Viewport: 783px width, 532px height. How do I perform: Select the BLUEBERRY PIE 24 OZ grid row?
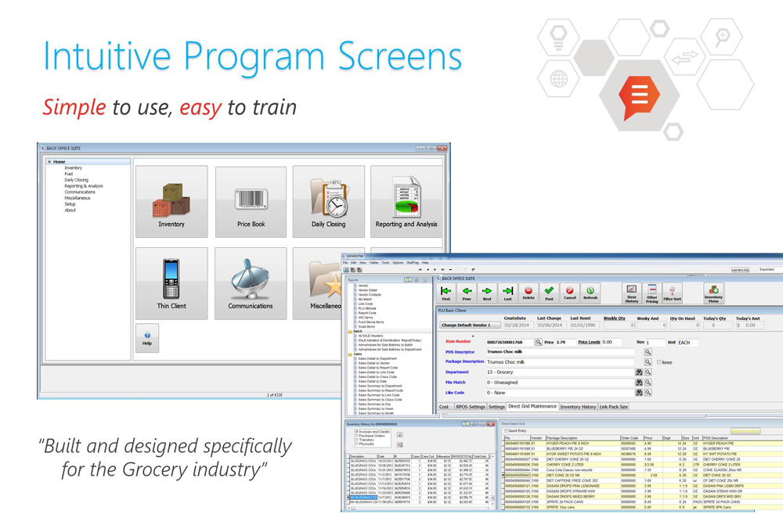coord(642,448)
